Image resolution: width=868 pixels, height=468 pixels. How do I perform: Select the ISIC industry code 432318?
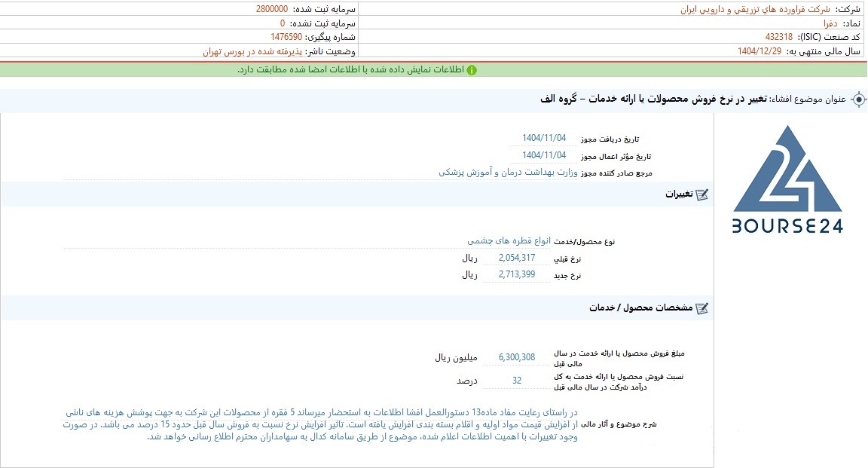pos(779,37)
